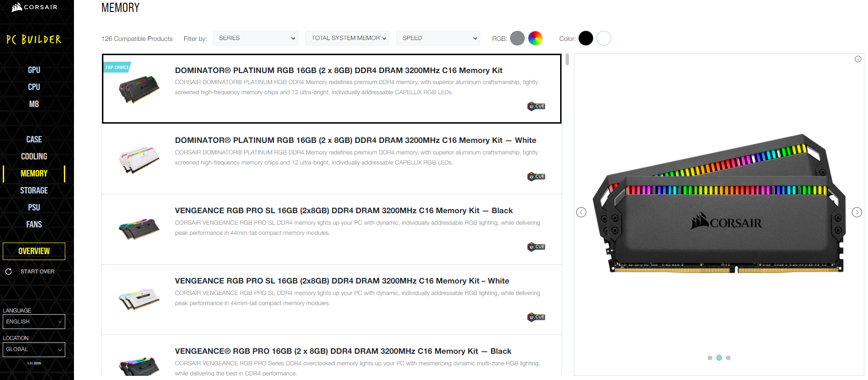Image resolution: width=868 pixels, height=380 pixels.
Task: Show next product image with right arrow
Action: pos(857,212)
